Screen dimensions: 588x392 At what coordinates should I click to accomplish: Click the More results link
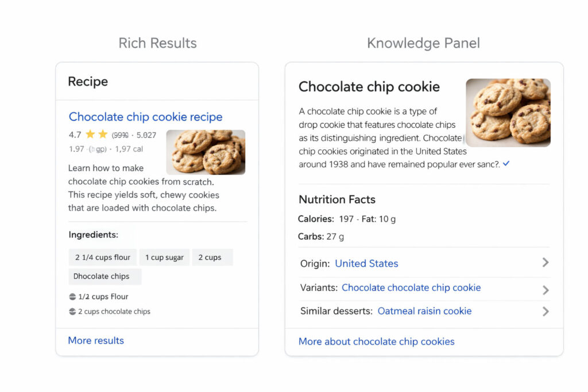point(96,341)
